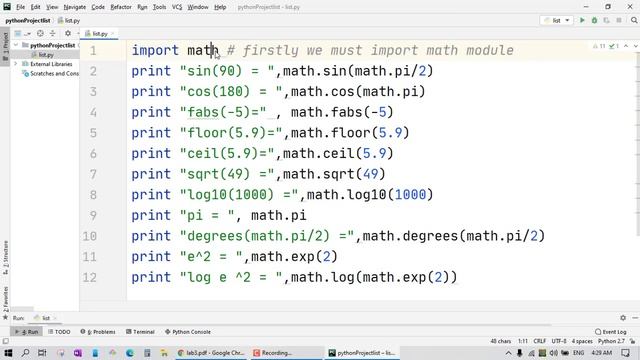Switch to lab3.pdf Google Chrome taskbar window
The height and width of the screenshot is (360, 640).
211,353
